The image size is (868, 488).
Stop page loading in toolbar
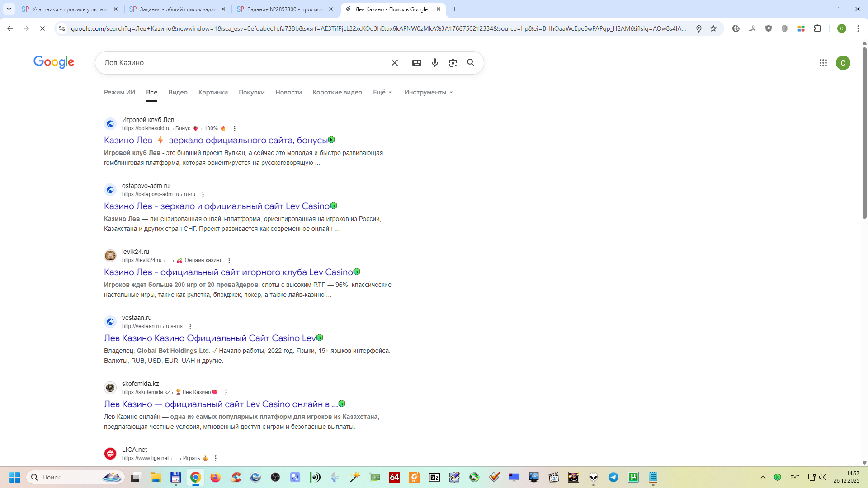click(42, 28)
